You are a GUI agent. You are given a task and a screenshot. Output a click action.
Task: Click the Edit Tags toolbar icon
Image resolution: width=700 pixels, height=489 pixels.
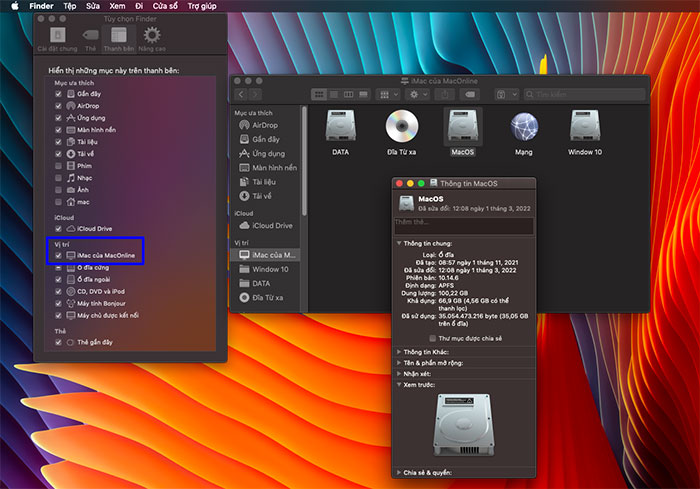pos(470,94)
